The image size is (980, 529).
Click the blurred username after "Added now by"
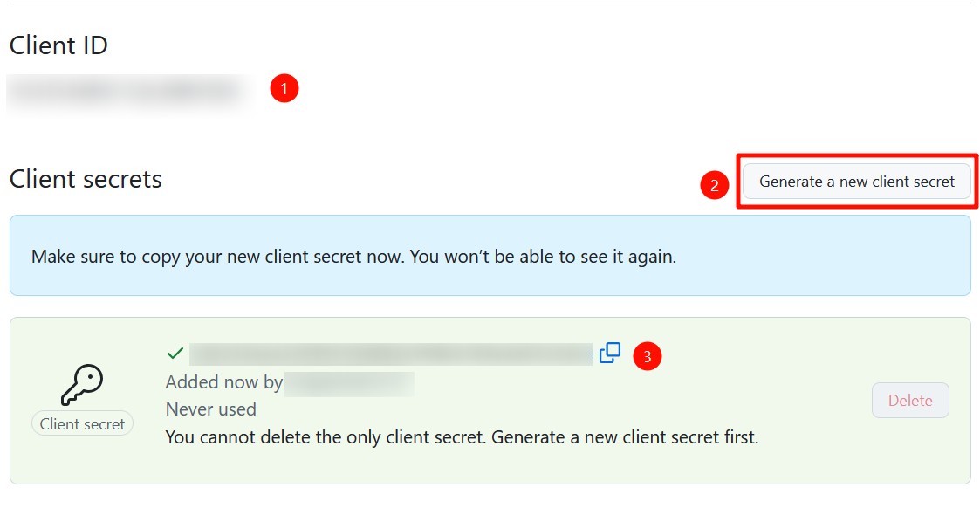[x=349, y=382]
